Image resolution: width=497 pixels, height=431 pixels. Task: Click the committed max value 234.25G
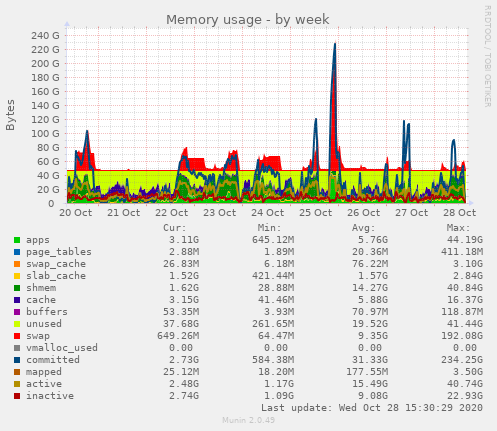click(462, 360)
